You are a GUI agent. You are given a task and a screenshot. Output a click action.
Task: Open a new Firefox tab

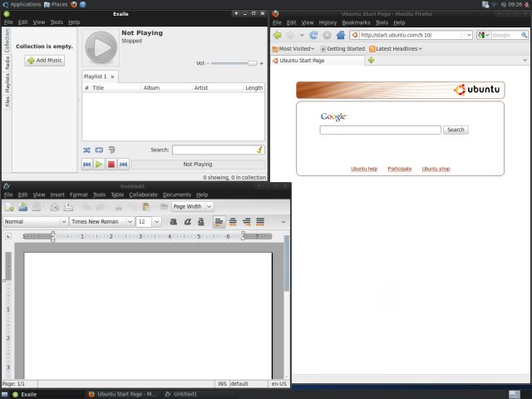pyautogui.click(x=371, y=61)
